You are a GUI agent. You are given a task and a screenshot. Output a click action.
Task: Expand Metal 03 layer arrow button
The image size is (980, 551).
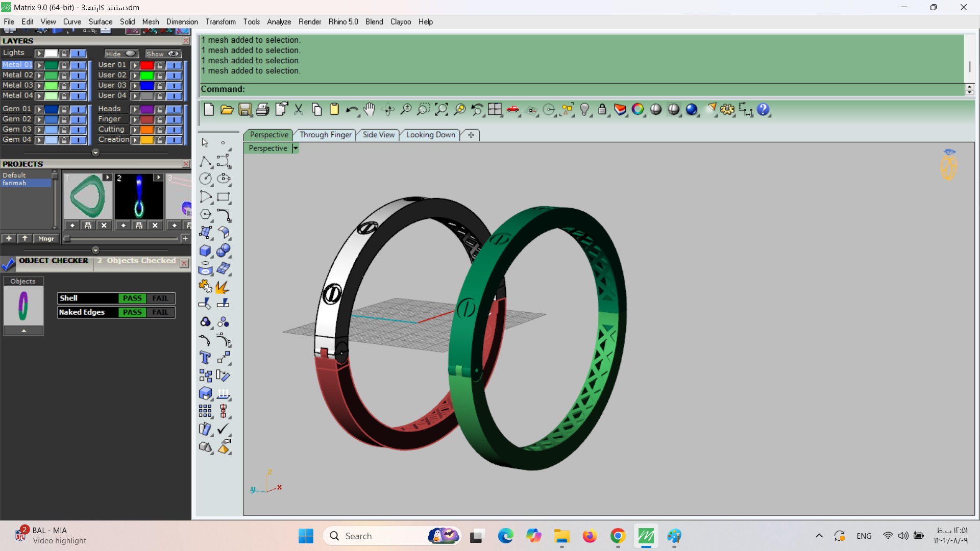coord(39,86)
